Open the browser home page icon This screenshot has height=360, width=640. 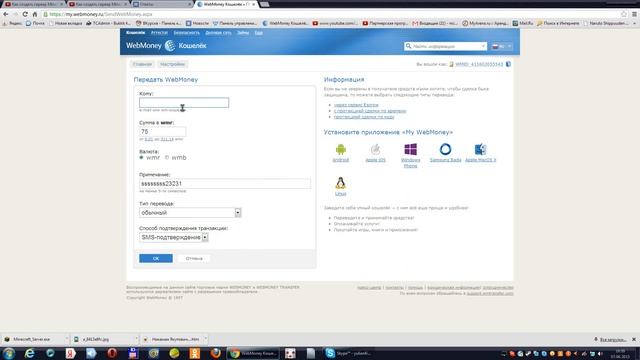35,14
